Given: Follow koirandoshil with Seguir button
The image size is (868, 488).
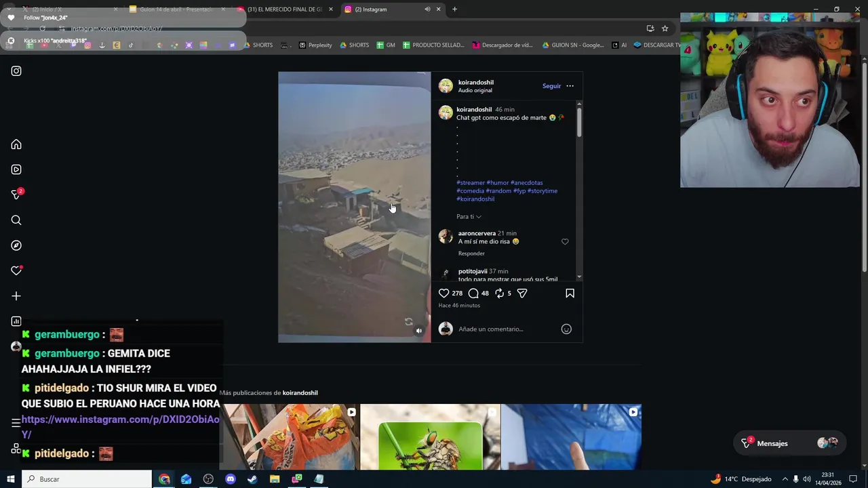Looking at the screenshot, I should 551,86.
